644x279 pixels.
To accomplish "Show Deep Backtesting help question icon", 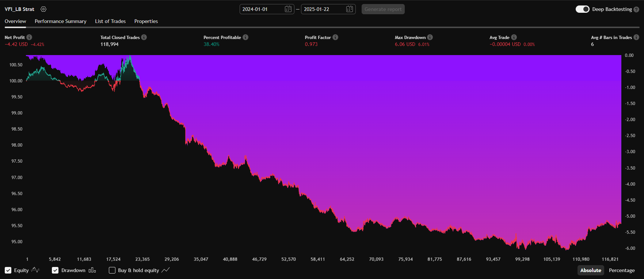I will (636, 9).
